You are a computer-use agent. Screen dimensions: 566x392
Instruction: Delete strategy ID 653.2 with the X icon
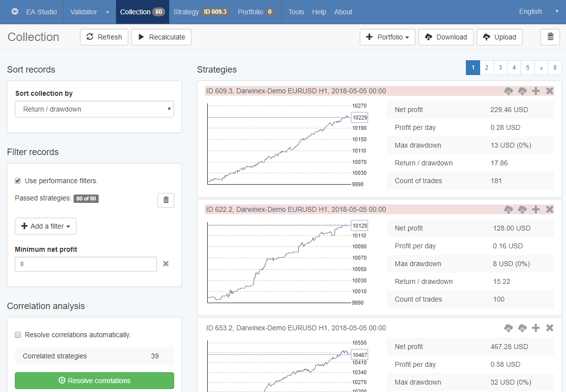pos(549,328)
